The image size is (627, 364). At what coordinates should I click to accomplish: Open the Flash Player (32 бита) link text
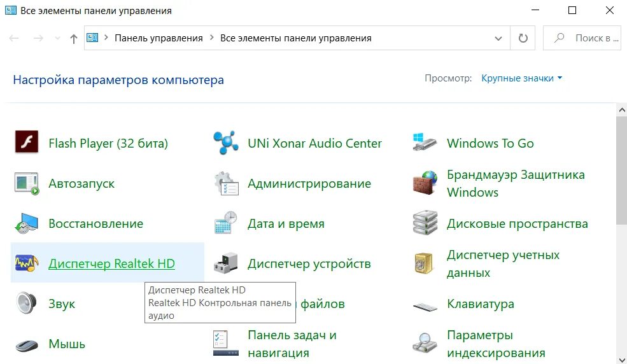(x=108, y=143)
